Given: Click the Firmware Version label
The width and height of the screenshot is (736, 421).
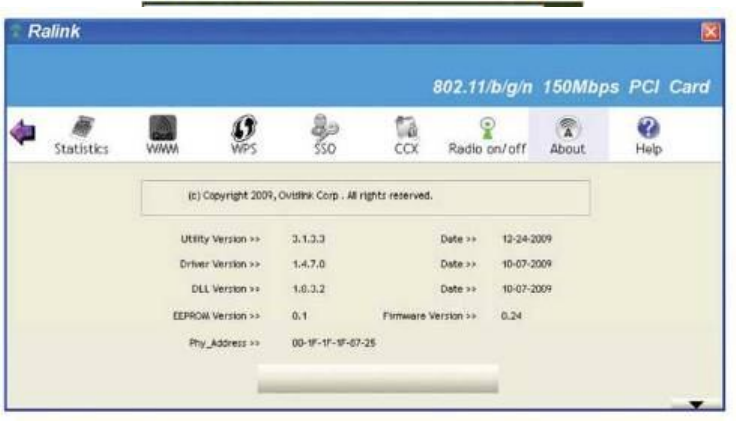Looking at the screenshot, I should tap(429, 316).
